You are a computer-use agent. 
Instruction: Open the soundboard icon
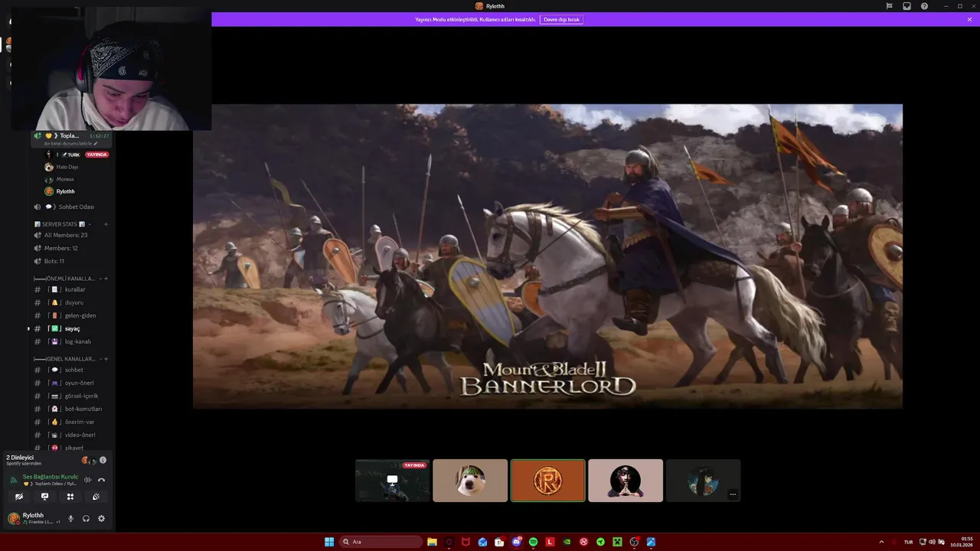tap(96, 497)
